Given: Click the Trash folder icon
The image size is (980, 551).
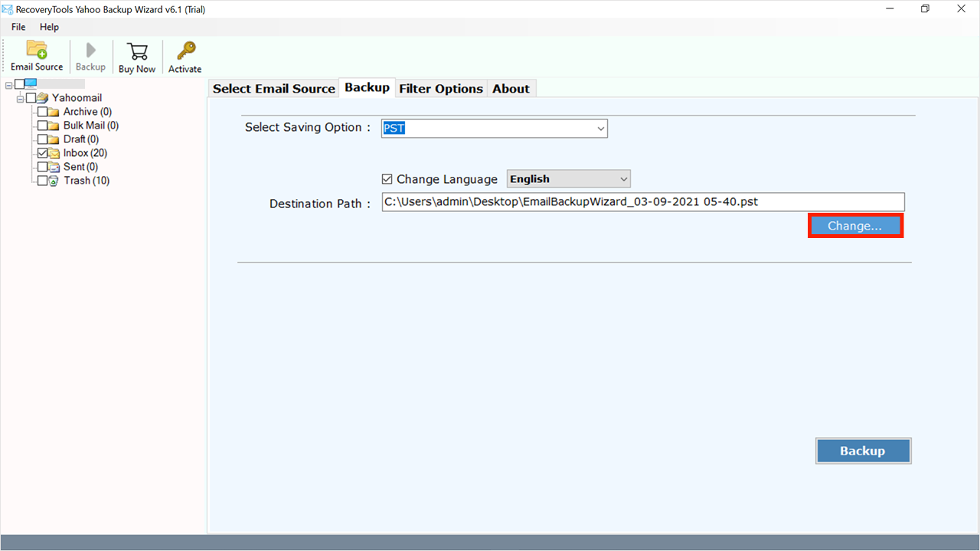Looking at the screenshot, I should point(54,181).
